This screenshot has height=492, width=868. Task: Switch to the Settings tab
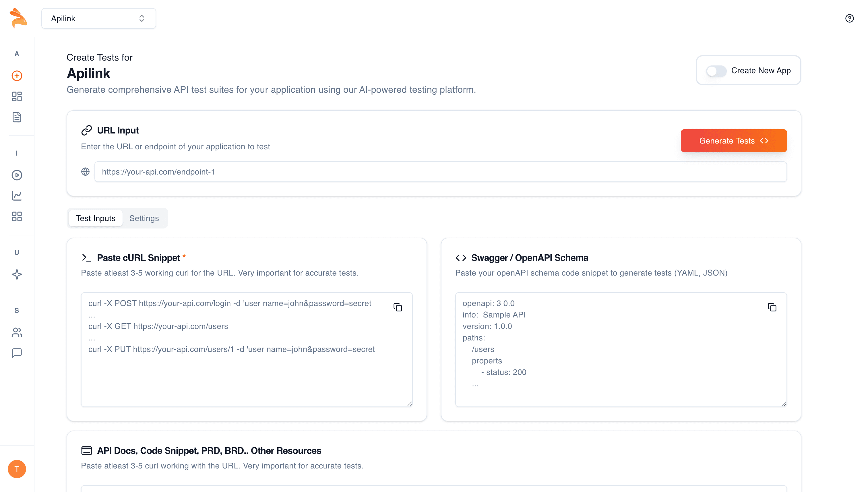[x=144, y=218]
